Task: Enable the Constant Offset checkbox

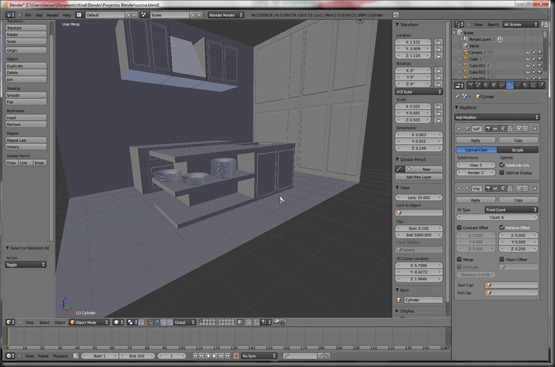Action: coord(459,227)
